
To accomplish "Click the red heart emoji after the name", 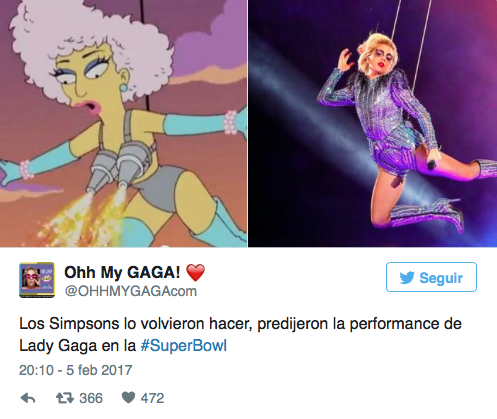I will pos(195,273).
